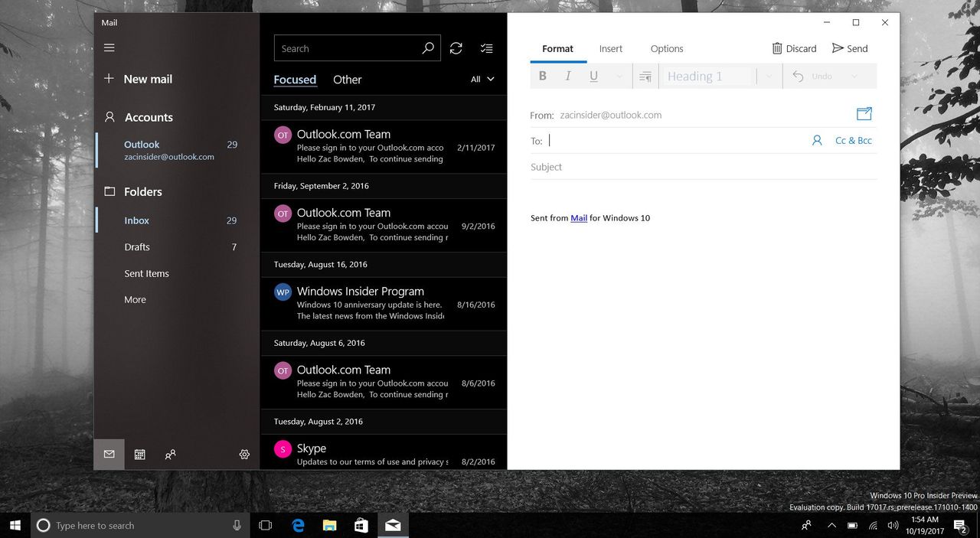This screenshot has height=538, width=980.
Task: Select the Other inbox tab
Action: 348,80
